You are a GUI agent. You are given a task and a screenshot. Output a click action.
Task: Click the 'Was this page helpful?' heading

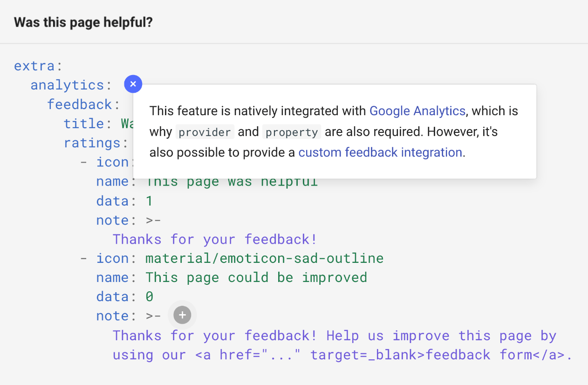(x=83, y=22)
